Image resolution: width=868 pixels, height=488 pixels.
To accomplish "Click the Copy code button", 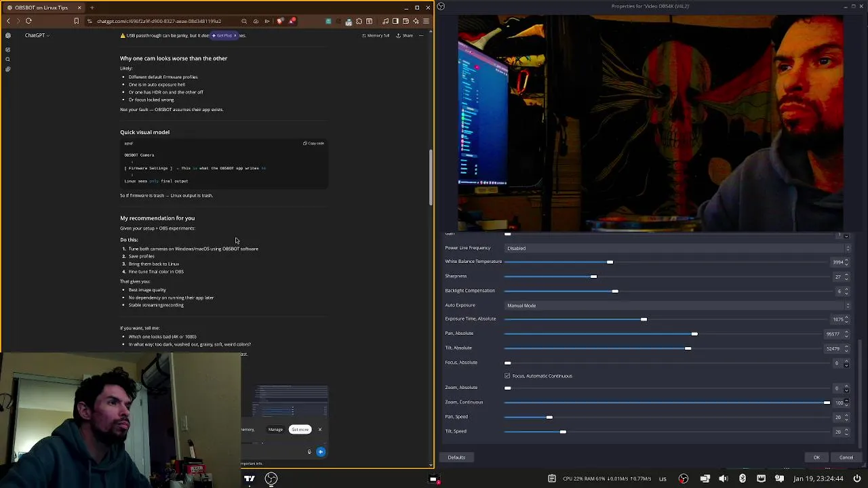I will coord(313,143).
